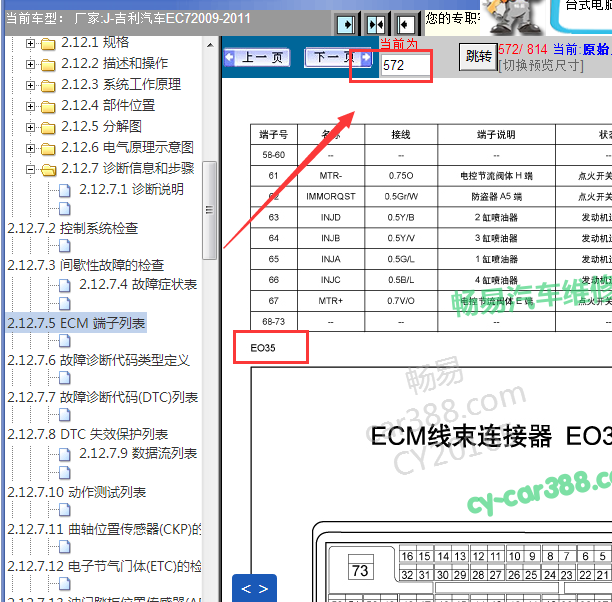Click page icon beside 2.12.7.1 诊断说明

click(65, 191)
